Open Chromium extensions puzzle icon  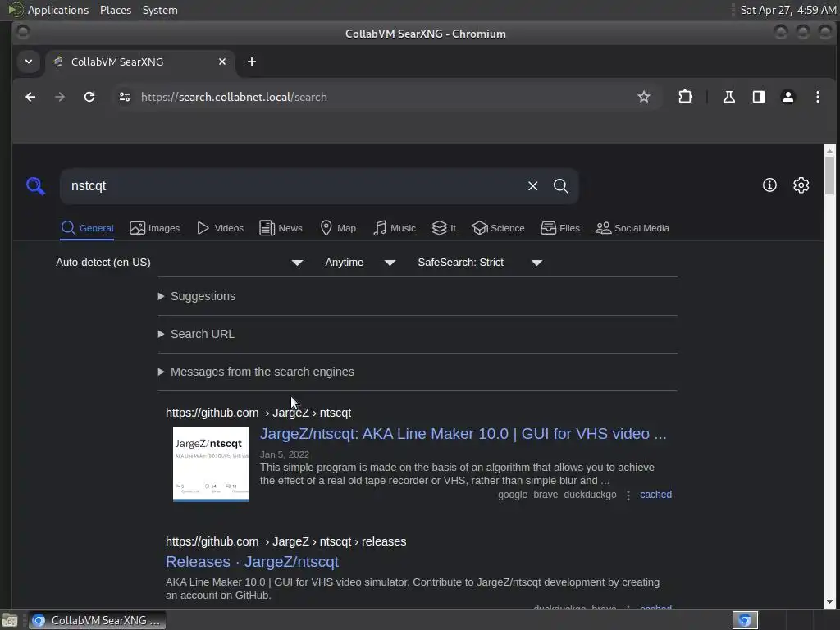pyautogui.click(x=685, y=97)
